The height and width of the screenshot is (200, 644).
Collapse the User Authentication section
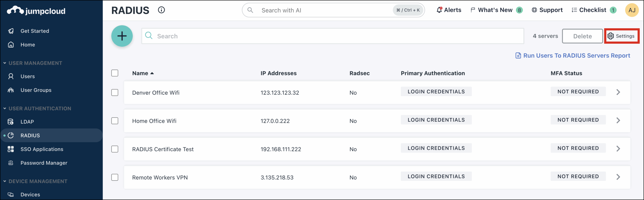click(5, 108)
